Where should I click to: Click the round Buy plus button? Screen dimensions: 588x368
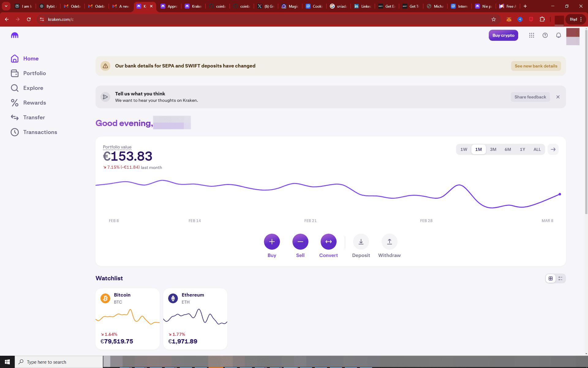tap(272, 242)
